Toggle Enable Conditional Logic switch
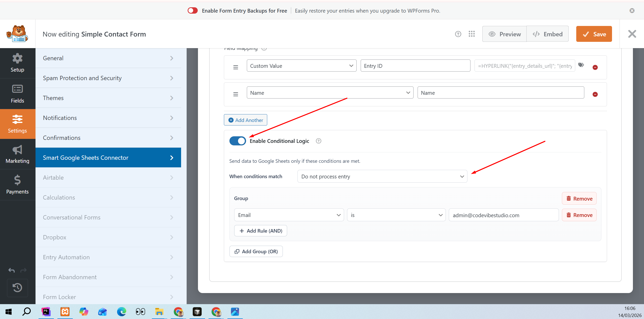This screenshot has height=319, width=644. coord(238,141)
